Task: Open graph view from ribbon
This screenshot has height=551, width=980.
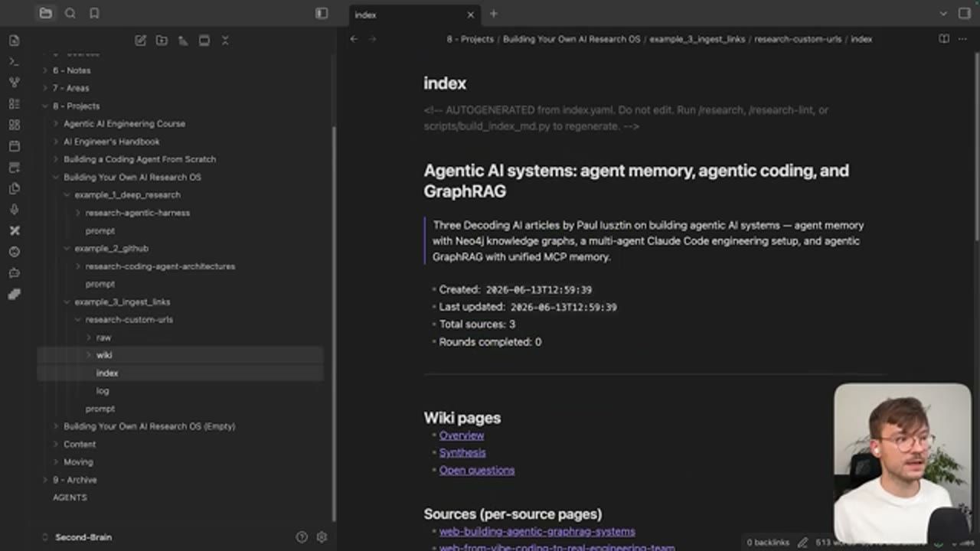Action: [x=14, y=83]
